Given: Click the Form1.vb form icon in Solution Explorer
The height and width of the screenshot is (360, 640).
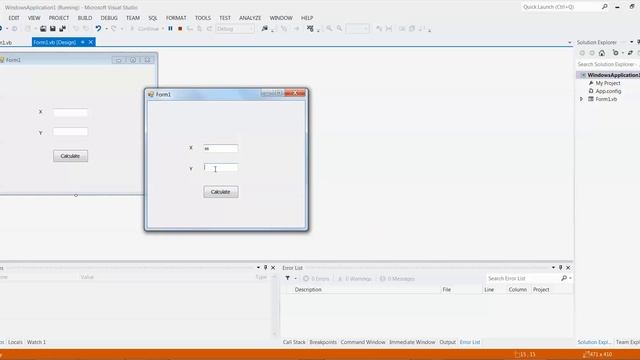Looking at the screenshot, I should (x=591, y=99).
